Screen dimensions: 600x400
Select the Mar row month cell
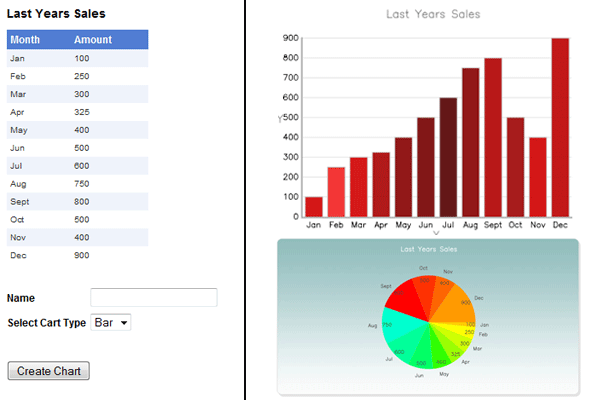click(x=18, y=94)
